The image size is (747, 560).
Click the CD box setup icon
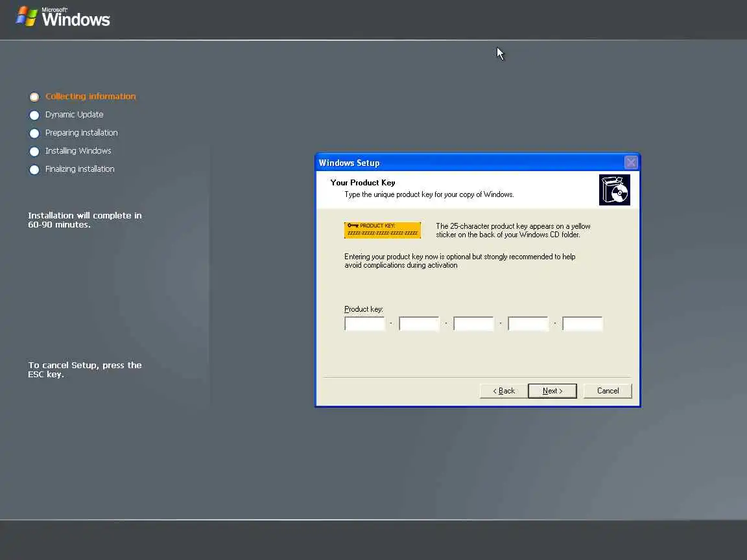pos(615,190)
